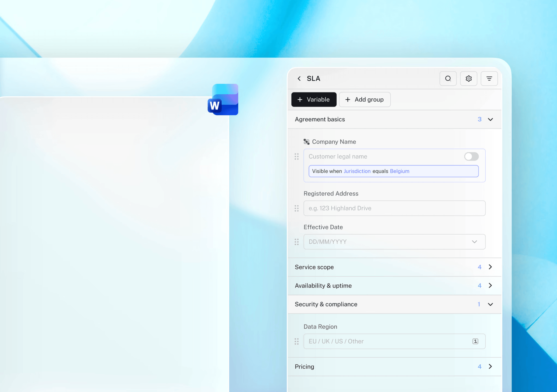Click the Add group button

point(365,100)
